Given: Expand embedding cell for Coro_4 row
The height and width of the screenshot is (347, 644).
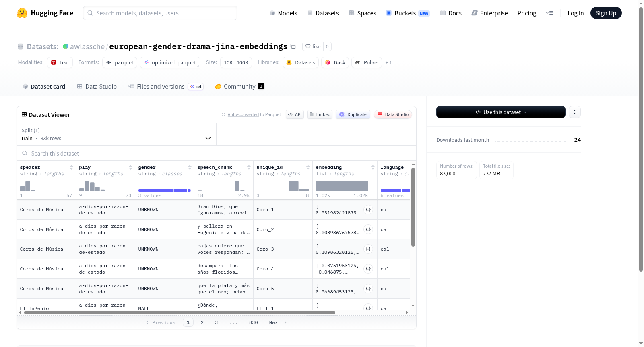Looking at the screenshot, I should 368,269.
